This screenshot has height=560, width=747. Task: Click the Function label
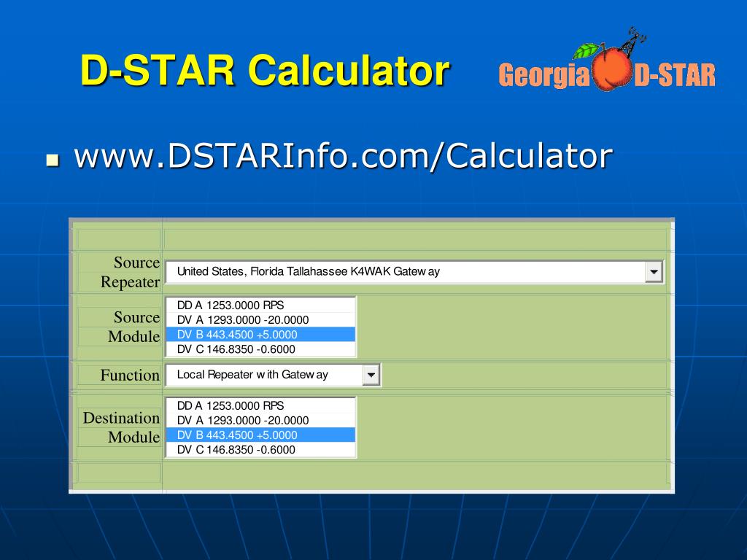point(130,376)
